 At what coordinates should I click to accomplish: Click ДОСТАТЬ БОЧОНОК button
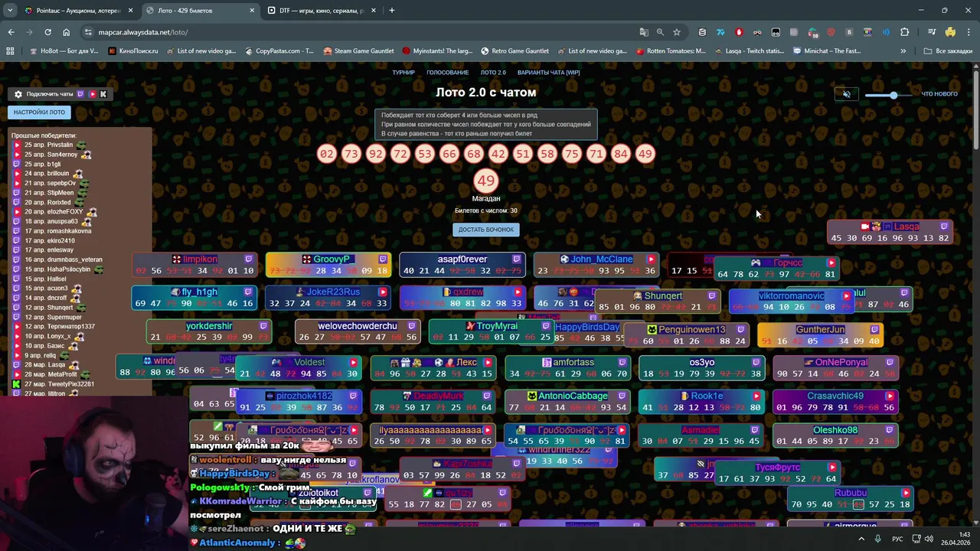tap(486, 230)
